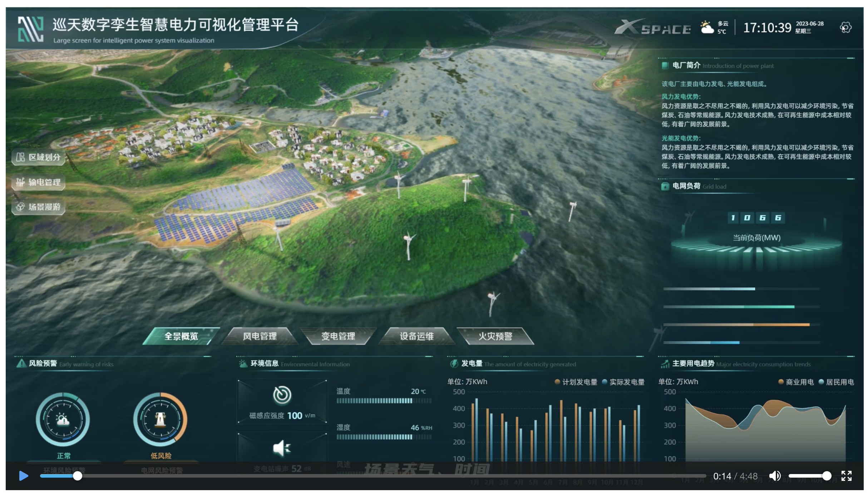Screen dimensions: 868x493
Task: Toggle 计划发电量 legend series
Action: point(576,382)
